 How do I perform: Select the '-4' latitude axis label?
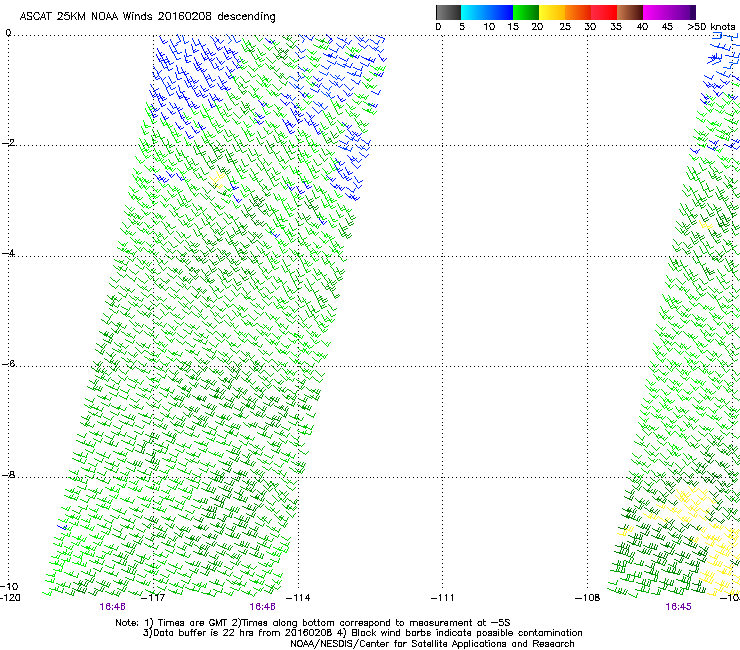(x=8, y=253)
